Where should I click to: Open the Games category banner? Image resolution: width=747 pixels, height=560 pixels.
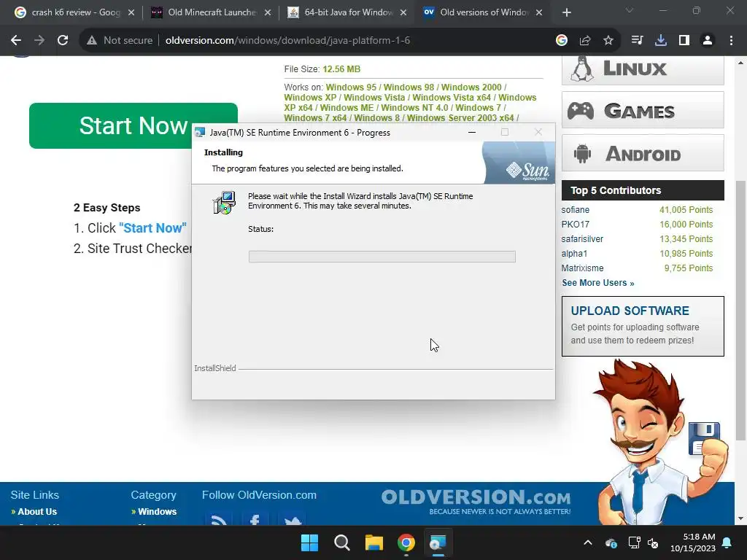[643, 110]
